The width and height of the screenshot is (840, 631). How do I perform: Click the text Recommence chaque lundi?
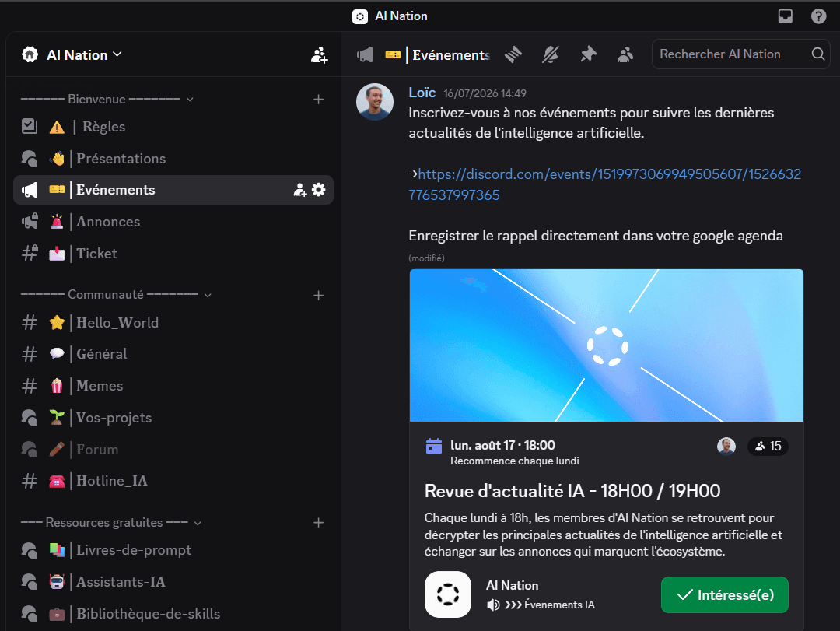click(515, 461)
